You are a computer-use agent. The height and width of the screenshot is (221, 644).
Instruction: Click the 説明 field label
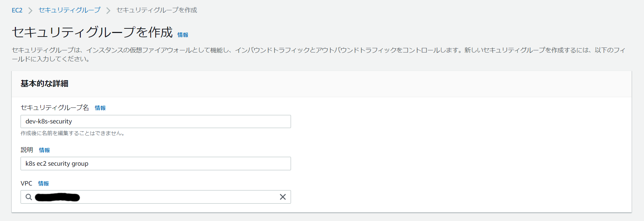coord(27,150)
